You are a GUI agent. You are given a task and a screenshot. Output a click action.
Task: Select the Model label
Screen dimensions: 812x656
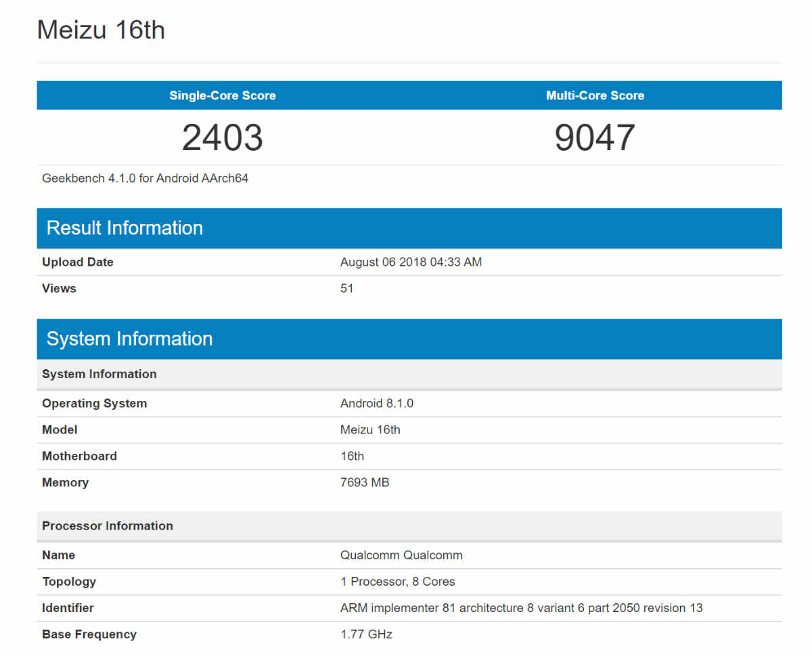click(60, 429)
